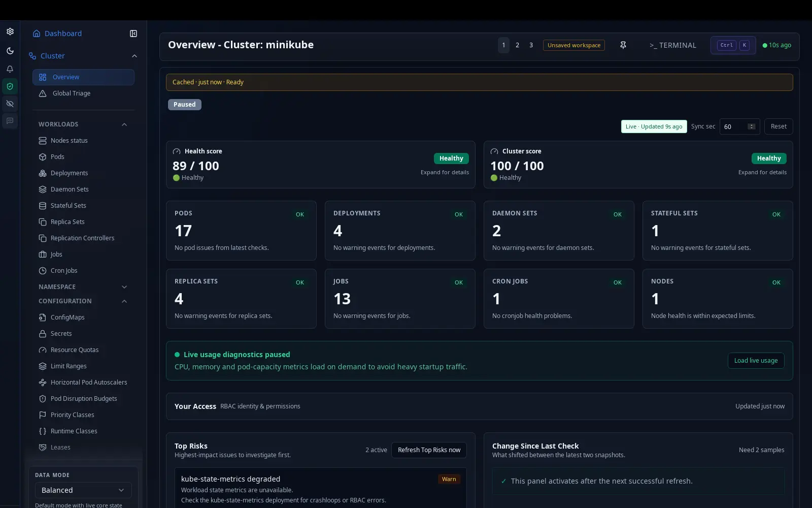Click the Sync sec input field
812x508 pixels.
point(739,126)
